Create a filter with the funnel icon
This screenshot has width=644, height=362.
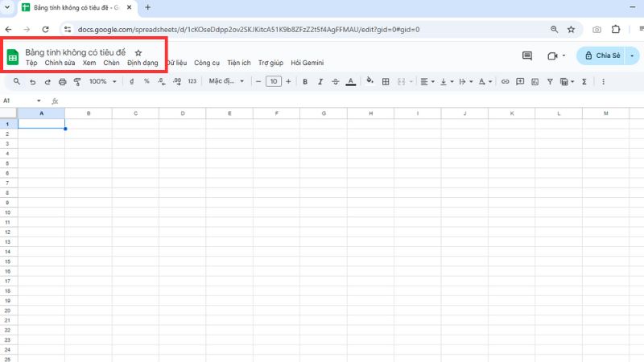(x=550, y=81)
